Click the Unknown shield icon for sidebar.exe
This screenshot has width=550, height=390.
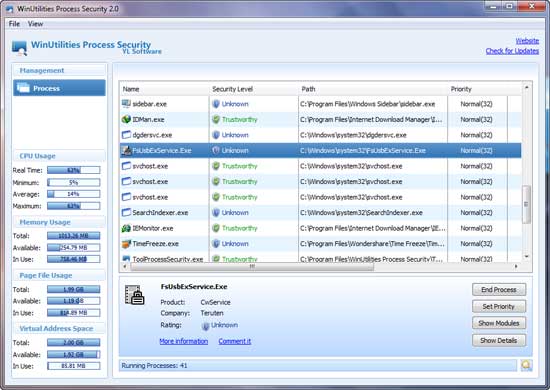[216, 104]
